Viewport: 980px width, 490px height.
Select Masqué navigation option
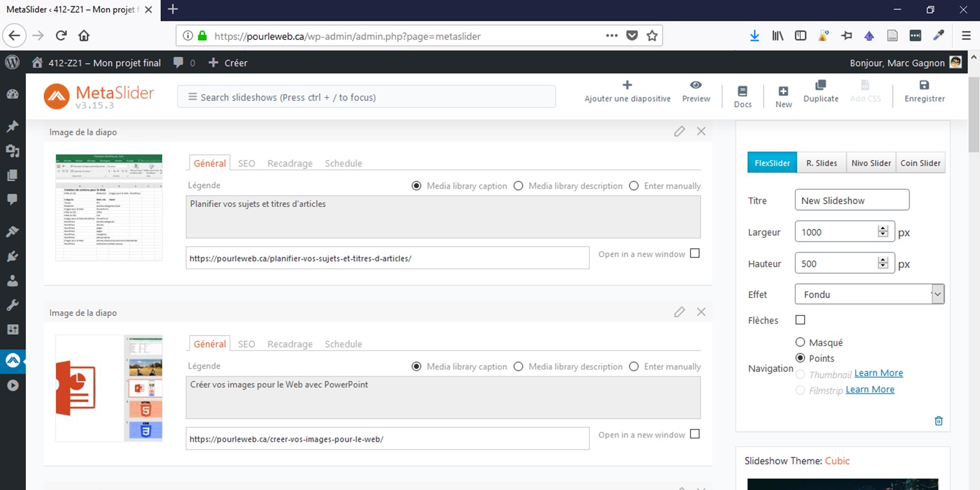pos(800,342)
